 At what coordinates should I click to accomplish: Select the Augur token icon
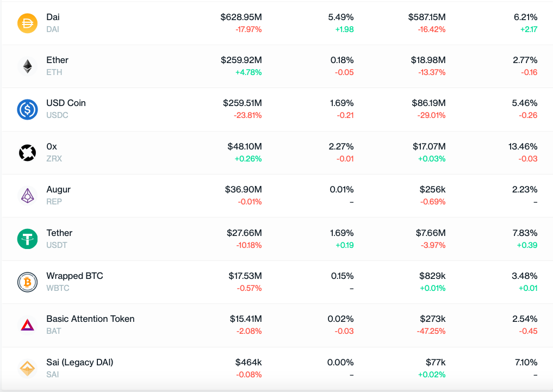(28, 196)
